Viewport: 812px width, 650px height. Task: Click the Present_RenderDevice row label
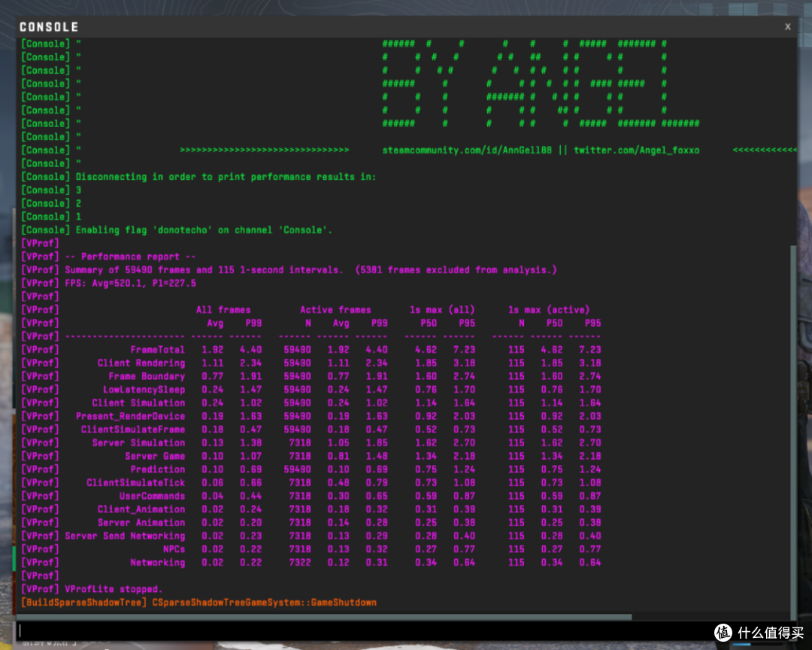pyautogui.click(x=131, y=416)
